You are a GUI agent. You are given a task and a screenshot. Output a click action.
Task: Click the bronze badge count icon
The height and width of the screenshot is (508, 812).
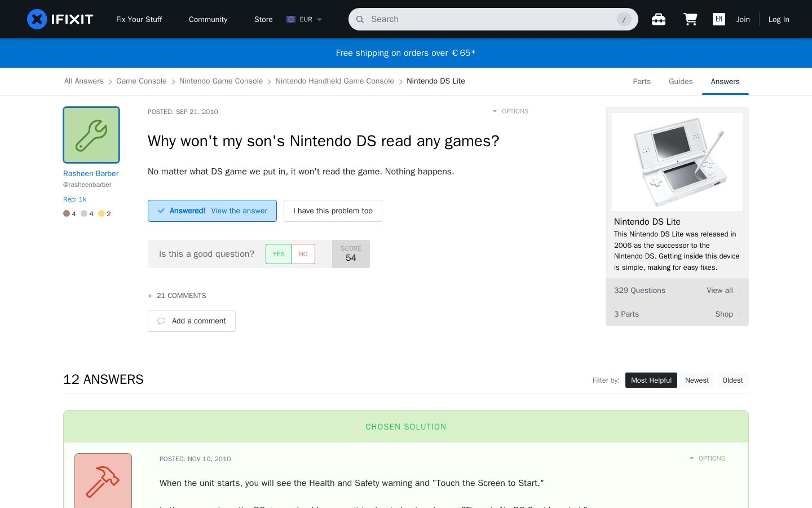pos(67,213)
